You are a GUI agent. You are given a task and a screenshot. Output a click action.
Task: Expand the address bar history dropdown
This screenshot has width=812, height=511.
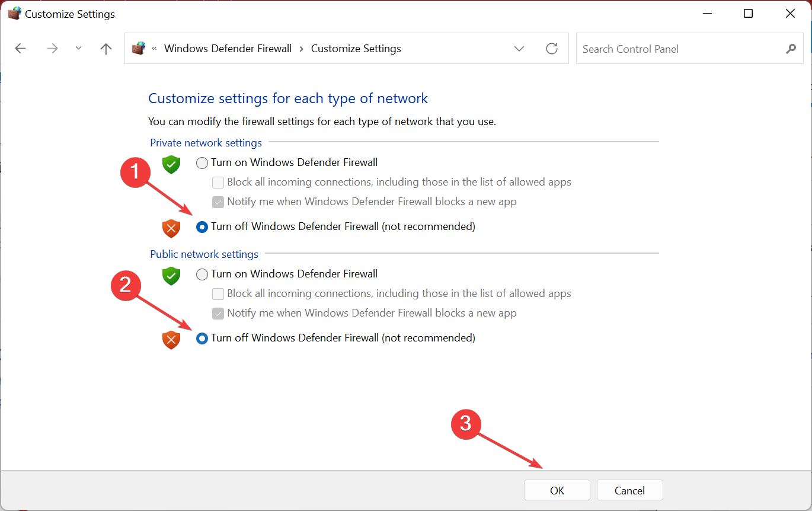point(519,49)
